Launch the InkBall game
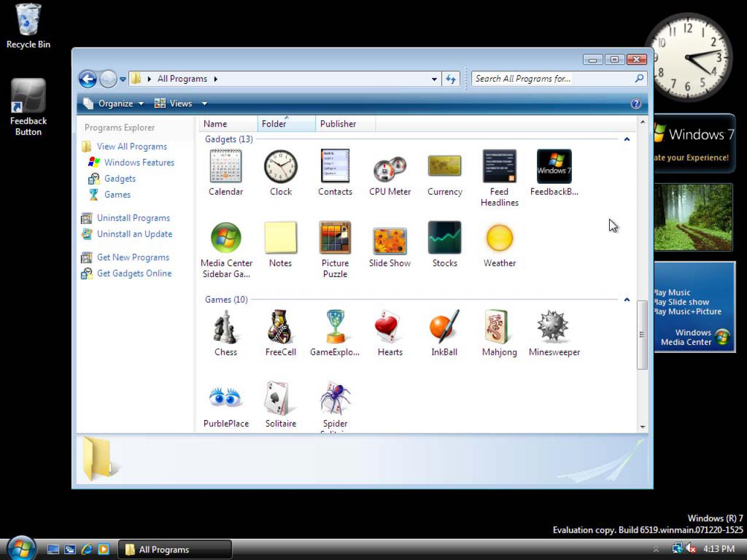The width and height of the screenshot is (747, 560). pyautogui.click(x=445, y=333)
